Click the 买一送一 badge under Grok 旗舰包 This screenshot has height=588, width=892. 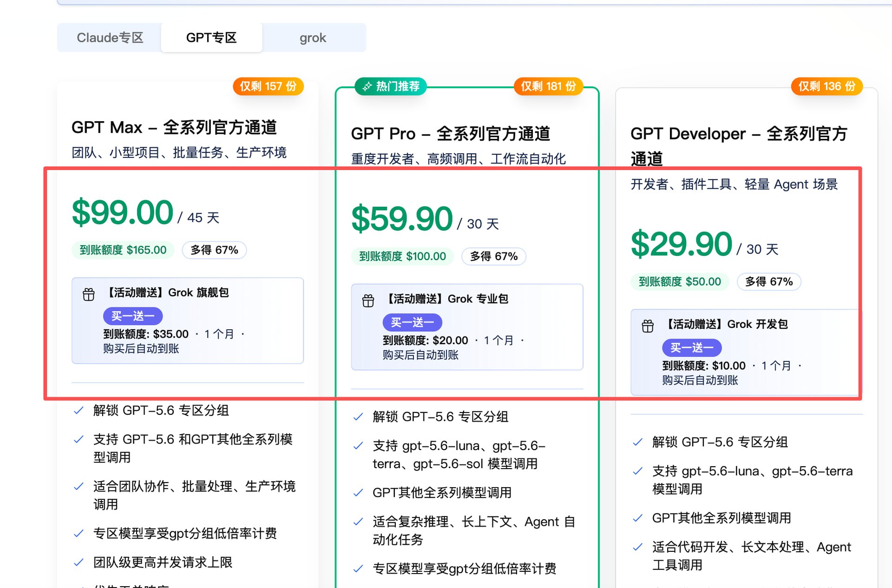coord(133,316)
